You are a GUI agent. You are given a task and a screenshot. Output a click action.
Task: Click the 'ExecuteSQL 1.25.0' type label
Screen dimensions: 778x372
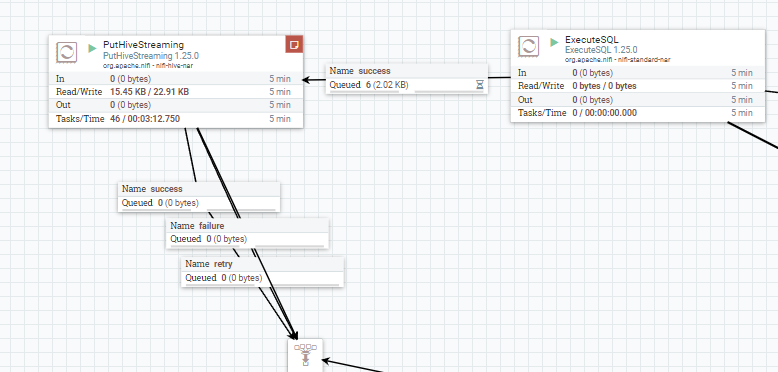601,50
